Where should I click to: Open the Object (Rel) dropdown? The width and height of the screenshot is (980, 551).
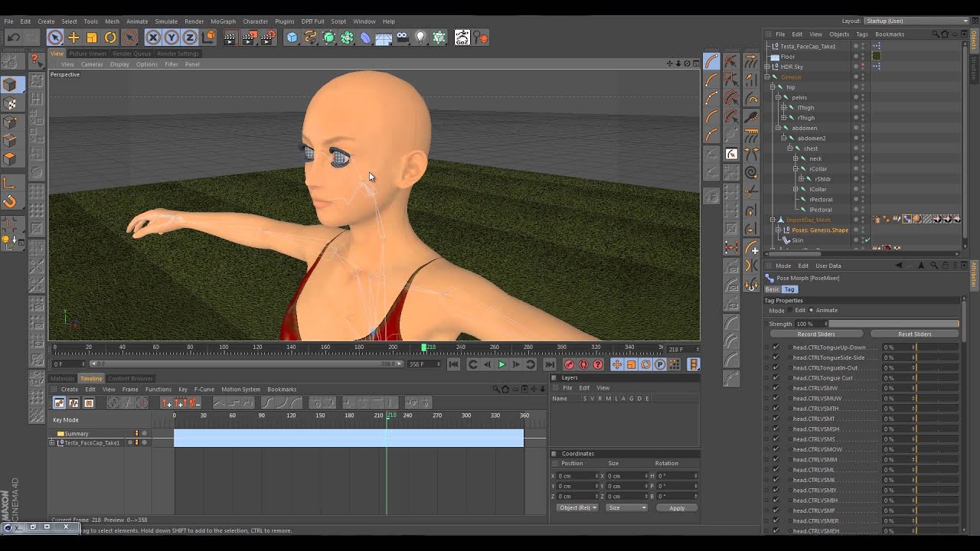577,508
